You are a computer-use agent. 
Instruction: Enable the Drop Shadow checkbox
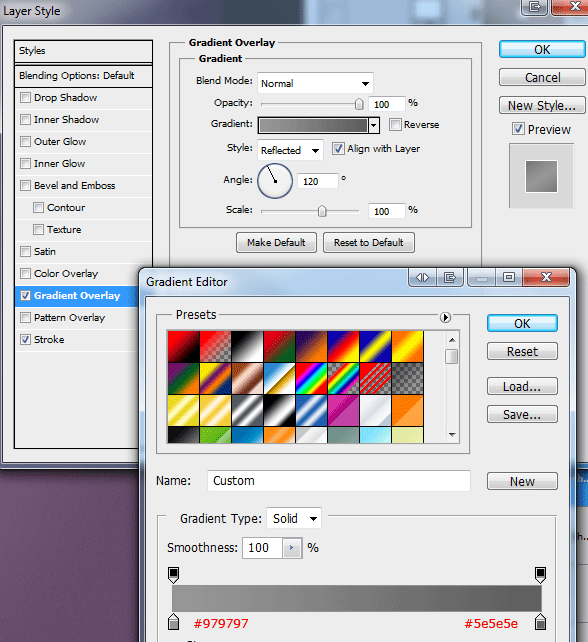[x=25, y=97]
